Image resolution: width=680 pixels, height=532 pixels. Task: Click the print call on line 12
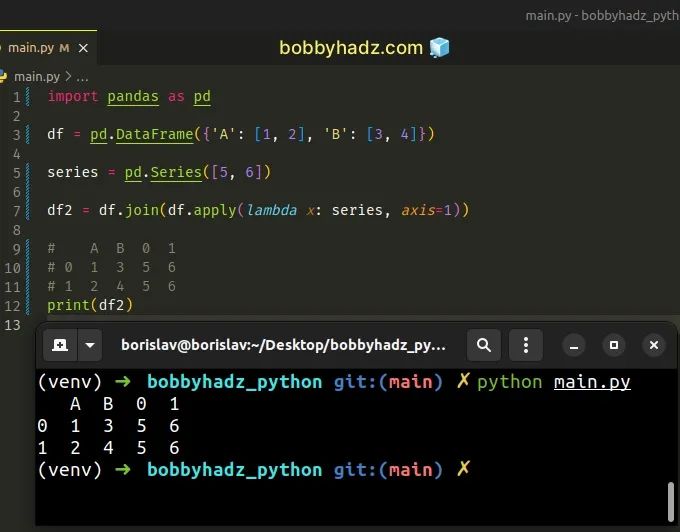(x=68, y=305)
